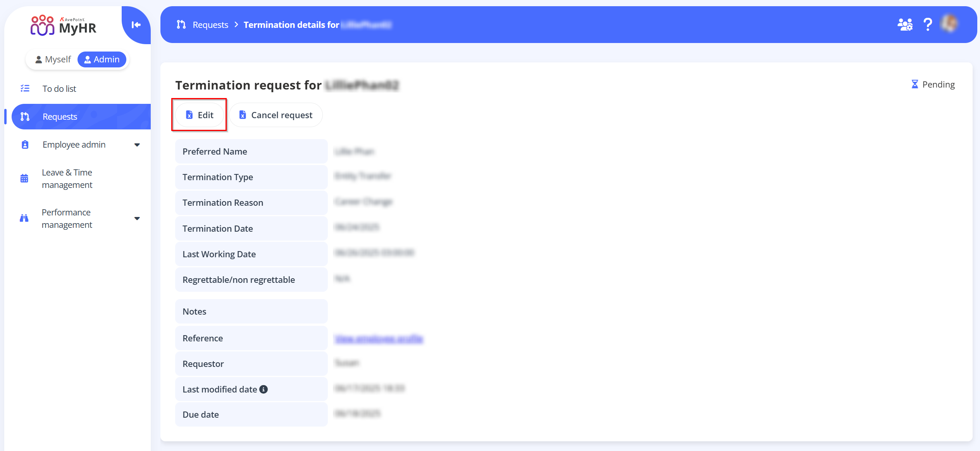Collapse the sidebar with the arrow icon
Viewport: 980px width, 451px height.
click(x=136, y=25)
